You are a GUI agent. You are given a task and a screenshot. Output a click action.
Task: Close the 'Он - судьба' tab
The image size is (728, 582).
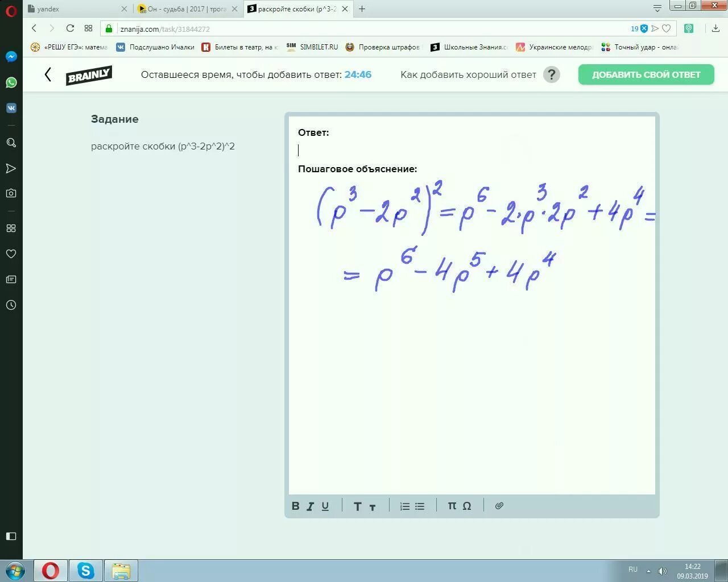[x=234, y=9]
